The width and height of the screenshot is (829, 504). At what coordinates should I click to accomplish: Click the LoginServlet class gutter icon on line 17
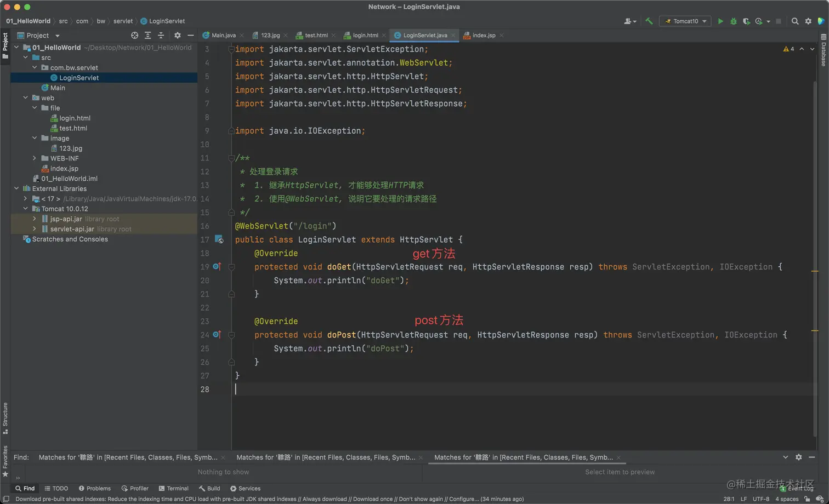point(219,239)
